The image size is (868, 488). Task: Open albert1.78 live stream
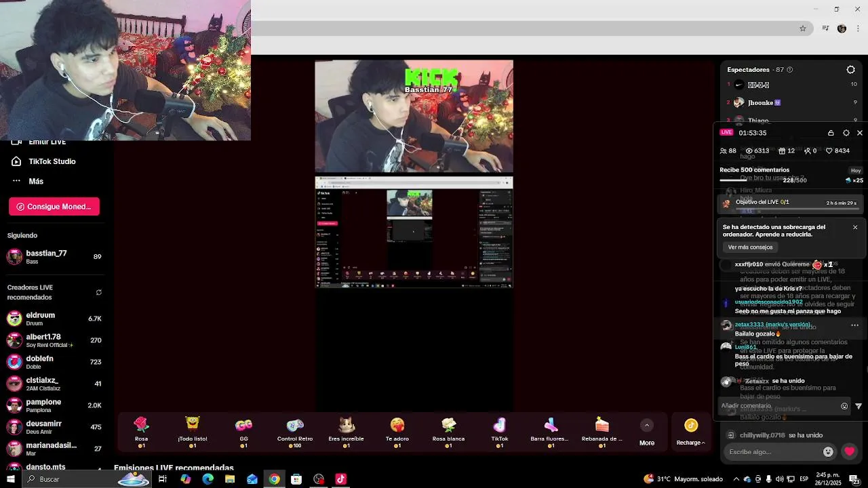coord(54,340)
